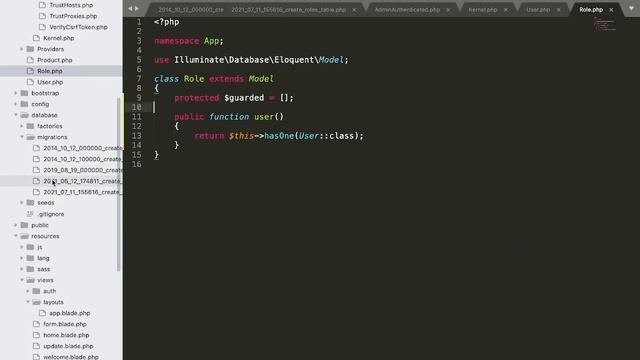640x360 pixels.
Task: Go to previous tab with left arrow
Action: (x=130, y=8)
